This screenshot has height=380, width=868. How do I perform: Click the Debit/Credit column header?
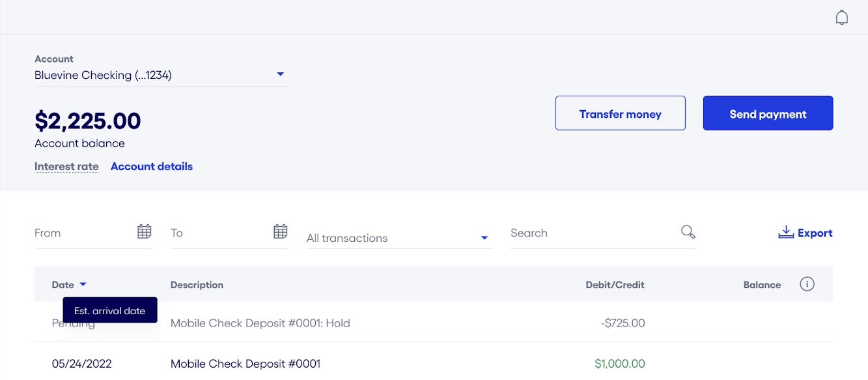pyautogui.click(x=615, y=284)
